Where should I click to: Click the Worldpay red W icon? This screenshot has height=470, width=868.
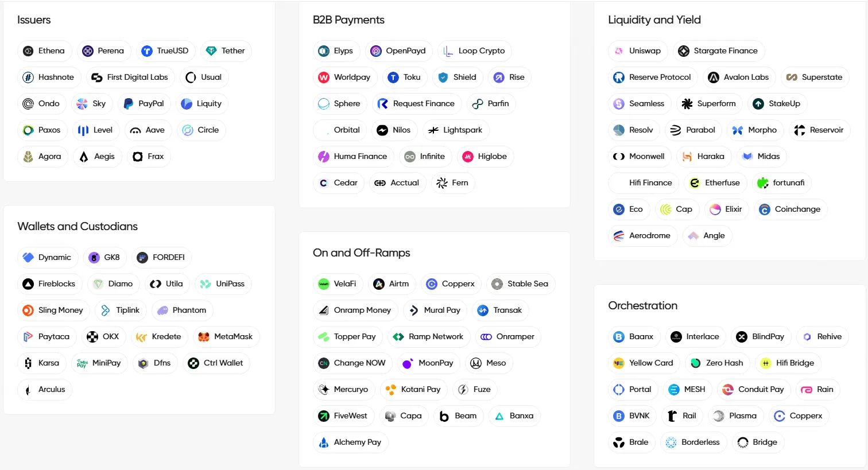click(x=324, y=77)
